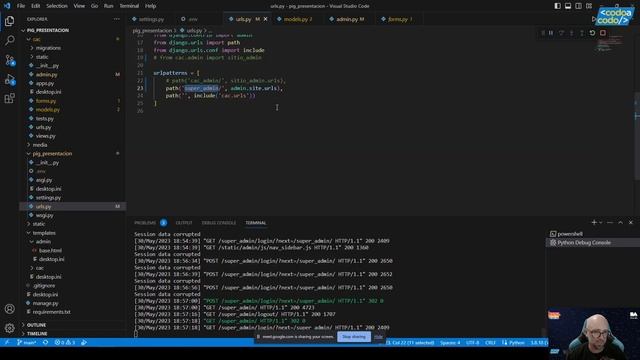640x360 pixels.
Task: Add a new terminal with plus icon
Action: coord(594,222)
